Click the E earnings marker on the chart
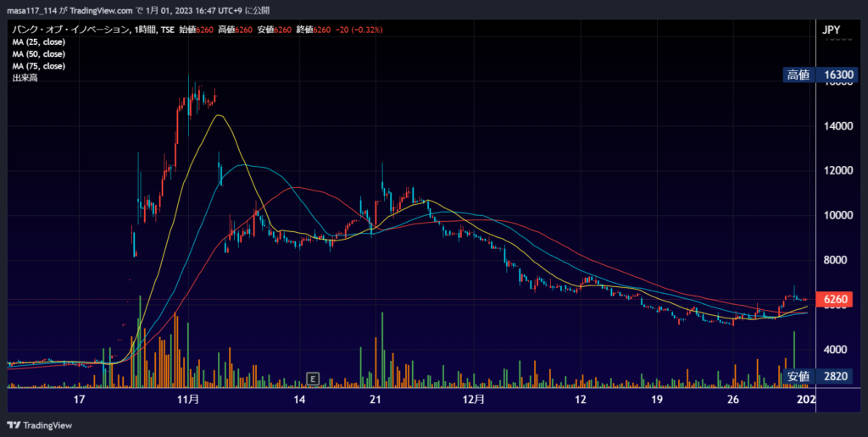Screen dimensions: 868x437 (x=313, y=379)
